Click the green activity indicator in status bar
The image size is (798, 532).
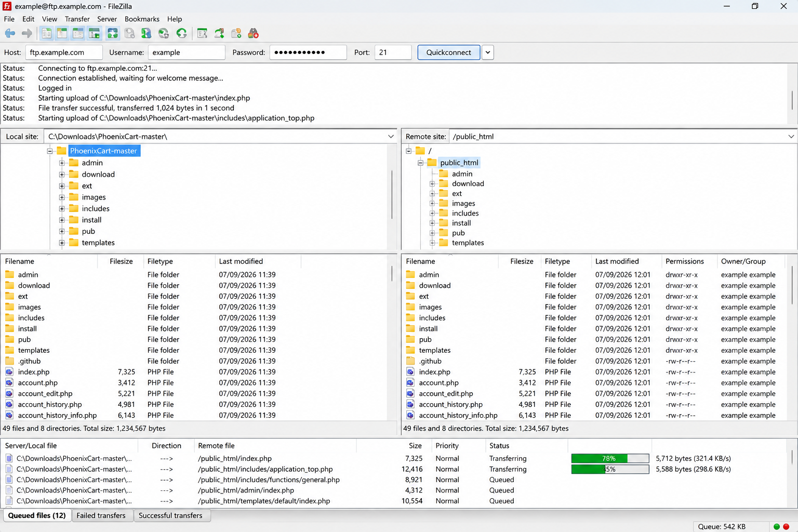[x=777, y=527]
